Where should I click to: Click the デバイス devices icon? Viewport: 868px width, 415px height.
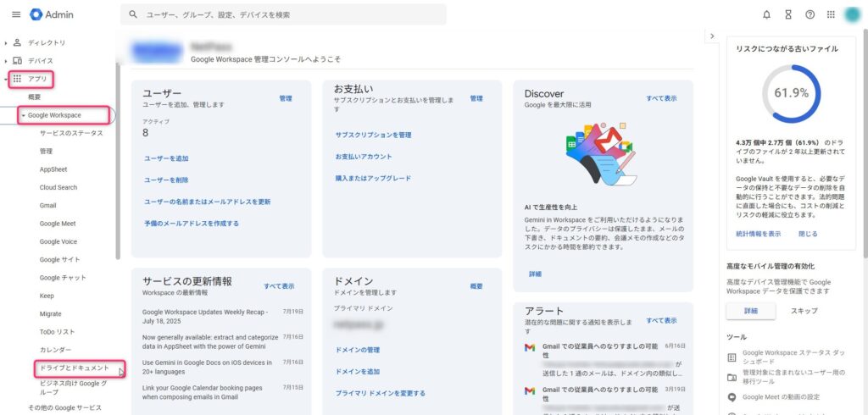[17, 61]
